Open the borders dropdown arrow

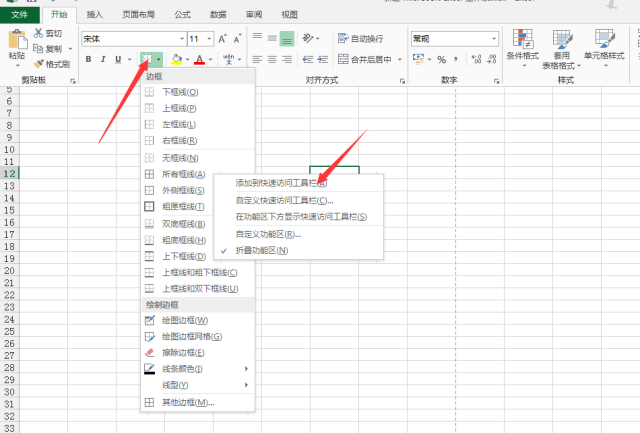click(x=158, y=60)
